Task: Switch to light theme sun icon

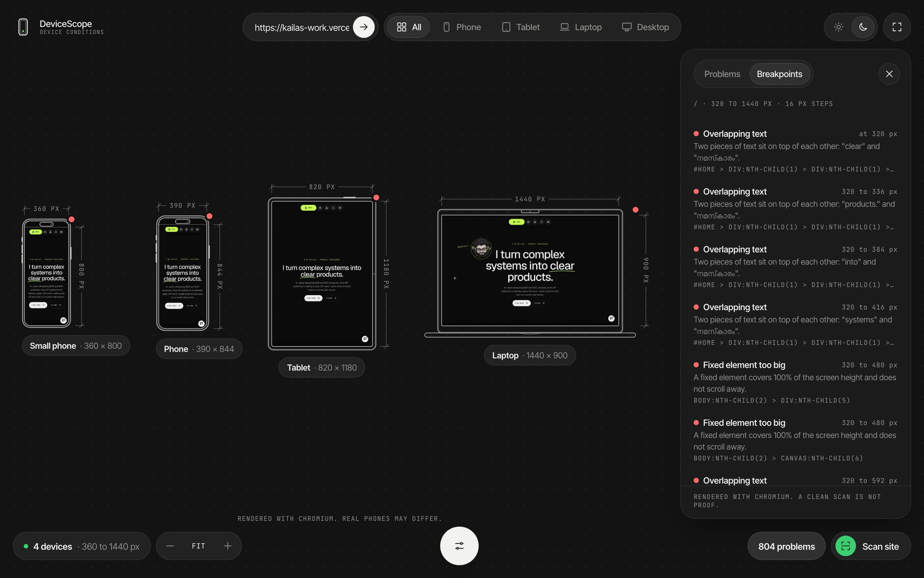Action: [838, 27]
